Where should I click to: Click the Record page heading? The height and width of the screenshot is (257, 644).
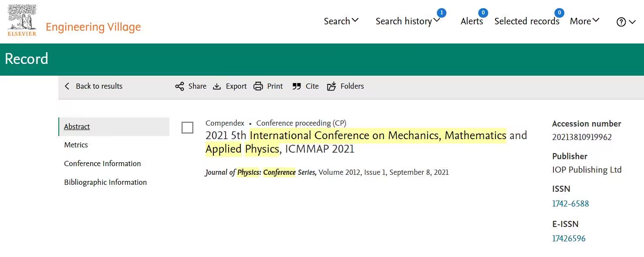click(x=27, y=59)
